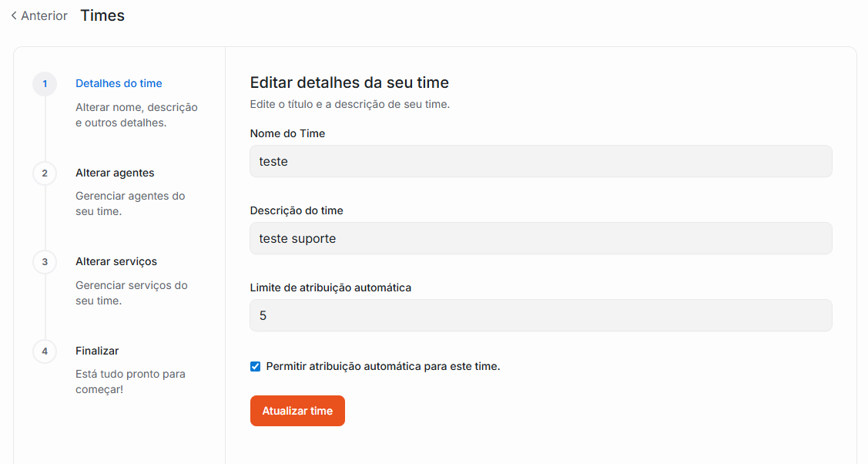
Task: Click the back chevron beside Anterior
Action: [14, 15]
